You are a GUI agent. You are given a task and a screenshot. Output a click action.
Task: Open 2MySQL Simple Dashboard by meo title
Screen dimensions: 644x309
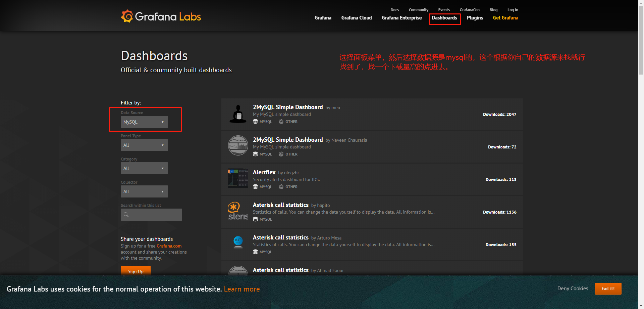(x=288, y=107)
